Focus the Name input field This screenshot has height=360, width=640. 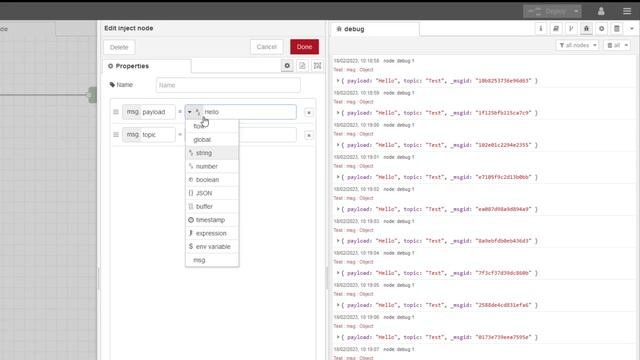(228, 85)
